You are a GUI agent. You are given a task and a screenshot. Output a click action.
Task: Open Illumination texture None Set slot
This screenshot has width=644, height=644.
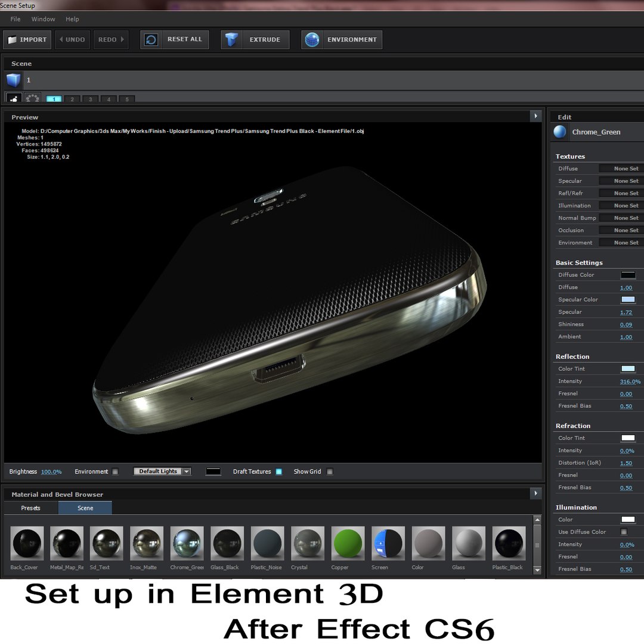pyautogui.click(x=621, y=205)
